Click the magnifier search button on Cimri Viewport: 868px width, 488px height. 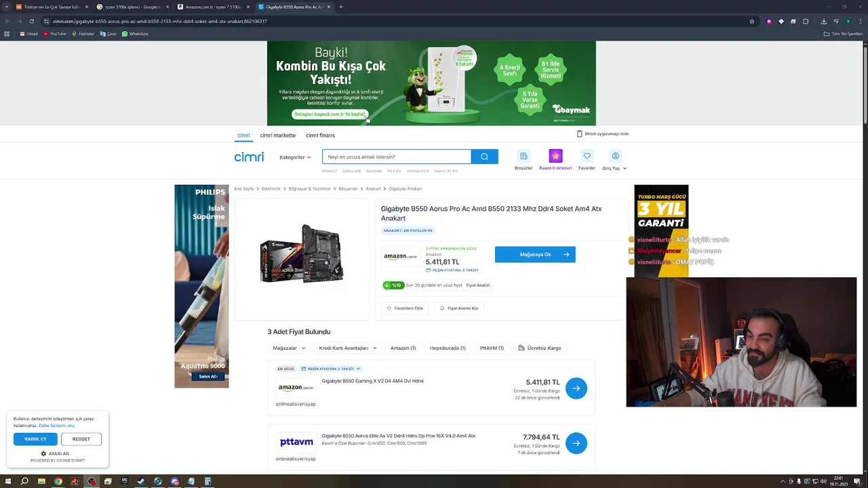(x=484, y=157)
